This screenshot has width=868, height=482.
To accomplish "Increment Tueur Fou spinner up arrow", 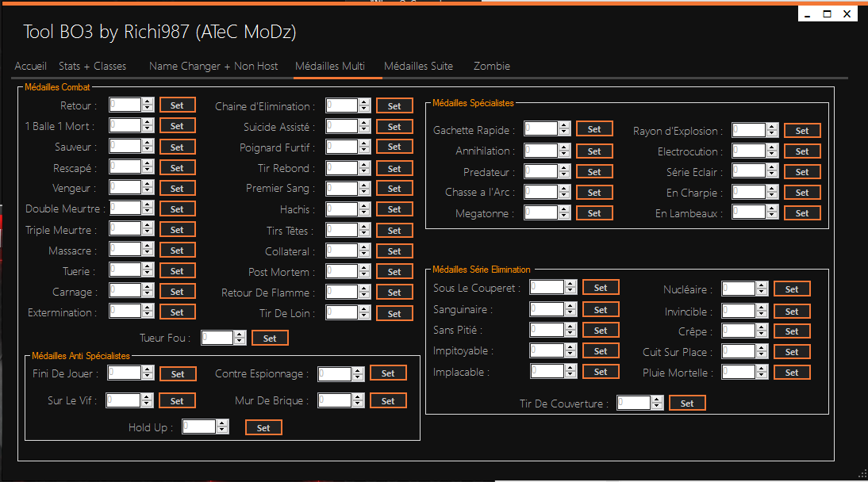I will [x=240, y=335].
